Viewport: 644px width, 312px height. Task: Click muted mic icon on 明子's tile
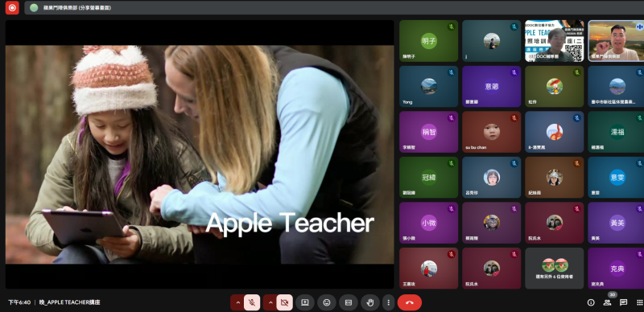click(452, 27)
